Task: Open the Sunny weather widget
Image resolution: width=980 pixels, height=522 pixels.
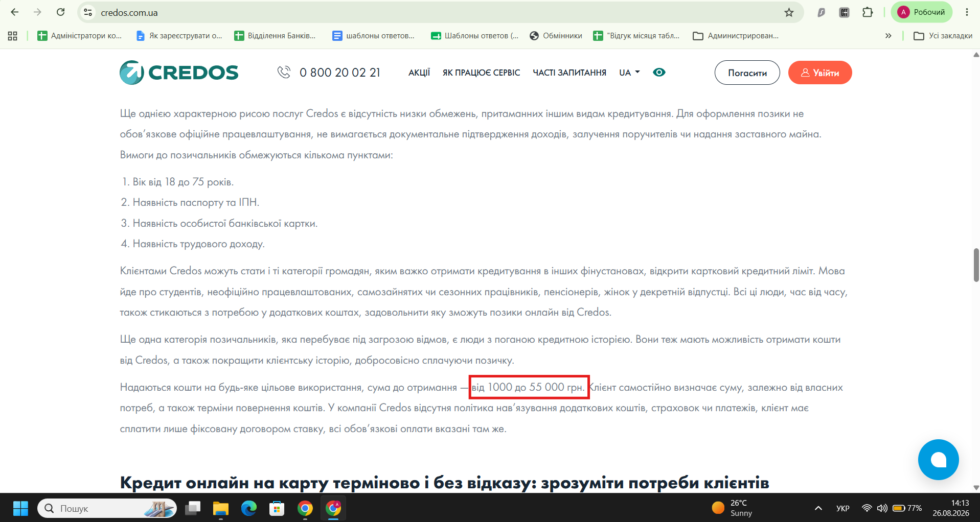Action: click(x=732, y=508)
